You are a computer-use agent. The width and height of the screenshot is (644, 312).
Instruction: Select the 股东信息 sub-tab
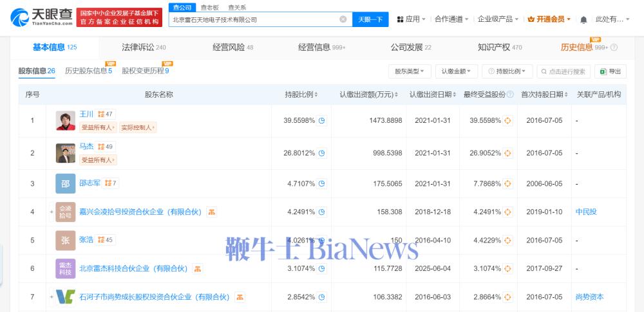pos(37,71)
